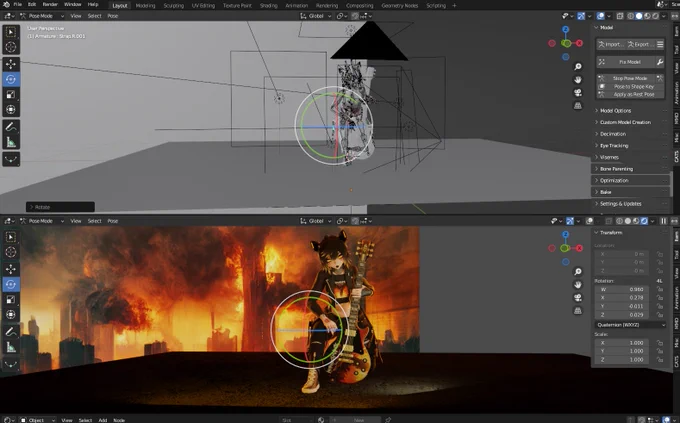Open Global orientation dropdown in upper viewport

point(316,16)
